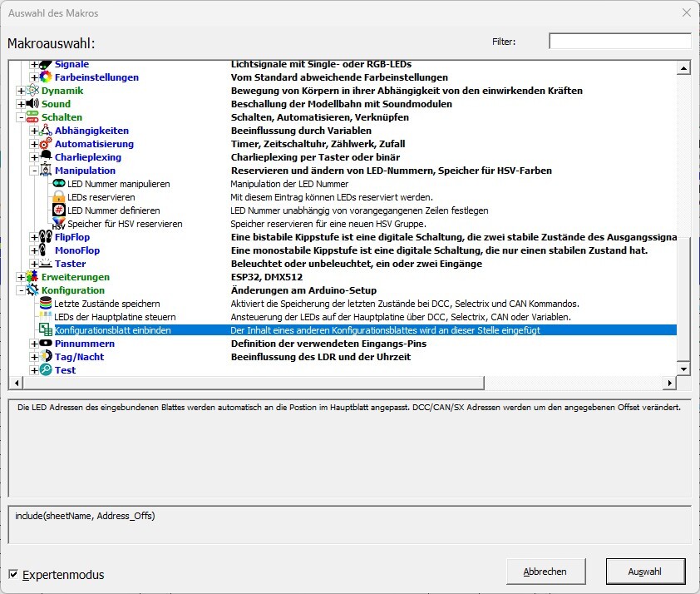The image size is (700, 594).
Task: Expand the Dynamik tree node
Action: (21, 91)
